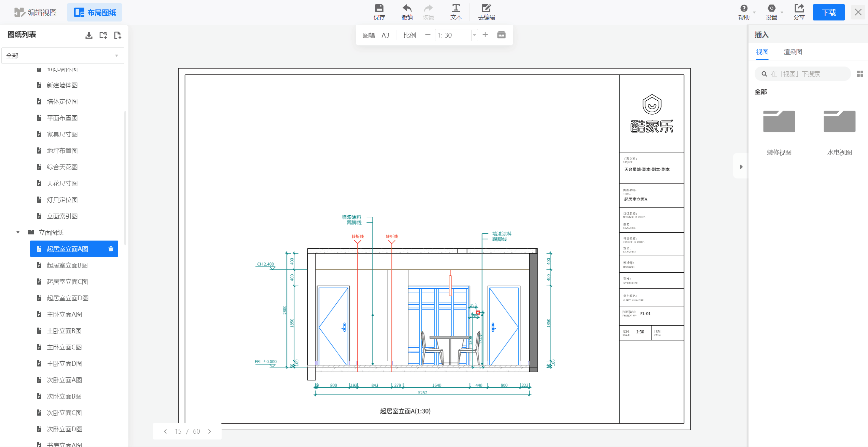The image size is (868, 447).
Task: Select 主卧立面A图 in sheet list
Action: coord(64,314)
